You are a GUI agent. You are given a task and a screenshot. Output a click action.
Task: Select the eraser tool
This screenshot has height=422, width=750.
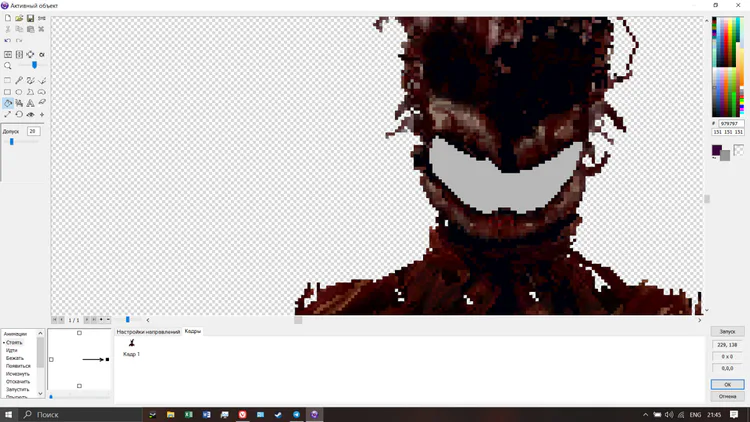(42, 103)
